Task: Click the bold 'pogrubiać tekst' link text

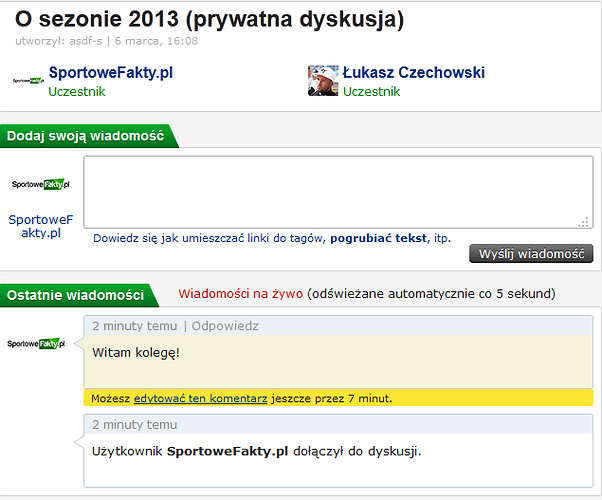Action: pyautogui.click(x=378, y=238)
